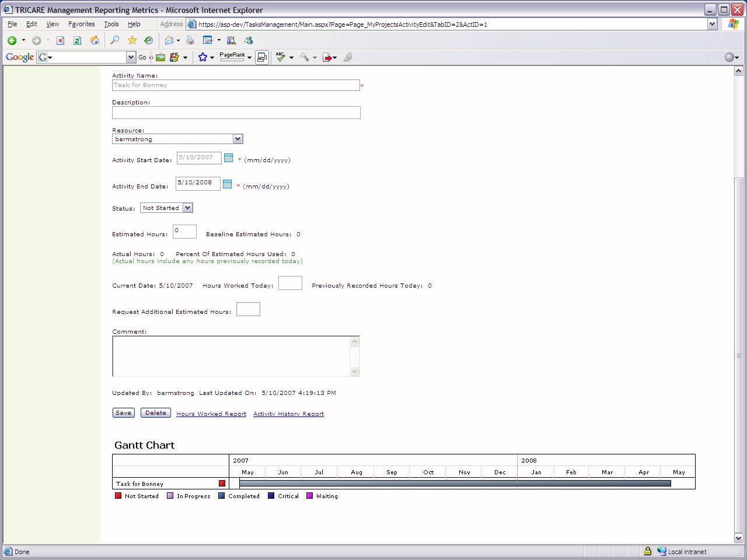Open the Favorites menu
747x560 pixels.
point(81,24)
